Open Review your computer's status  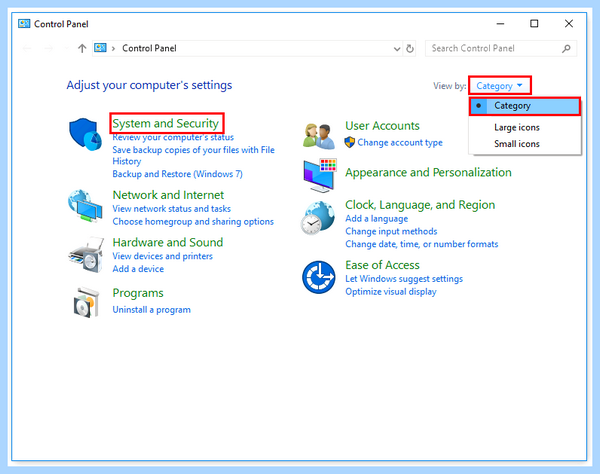[173, 137]
